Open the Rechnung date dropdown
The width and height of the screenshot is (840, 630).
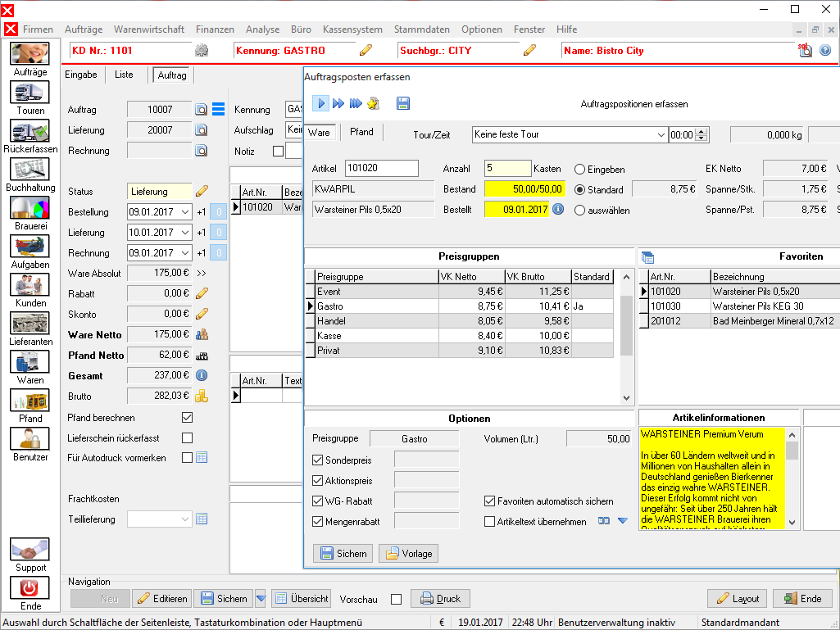pyautogui.click(x=185, y=253)
